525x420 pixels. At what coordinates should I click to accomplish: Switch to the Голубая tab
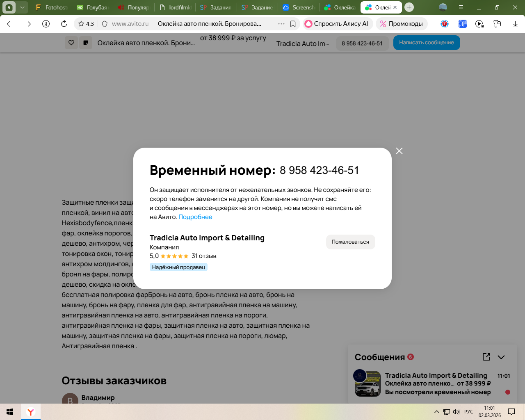[92, 7]
